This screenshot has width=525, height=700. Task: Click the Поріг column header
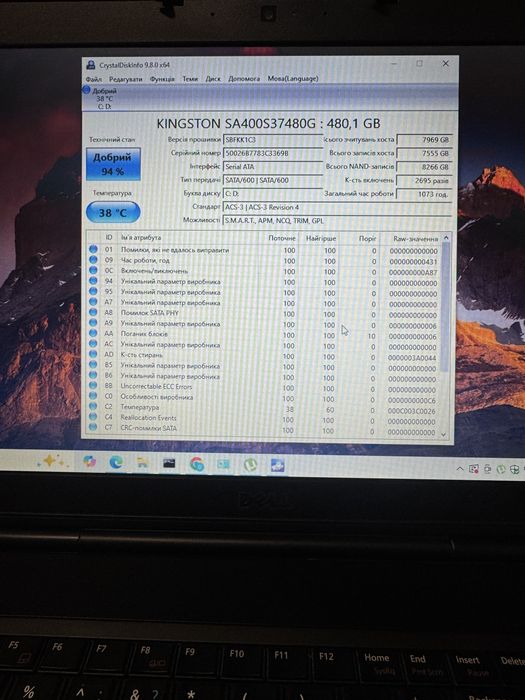pyautogui.click(x=367, y=239)
